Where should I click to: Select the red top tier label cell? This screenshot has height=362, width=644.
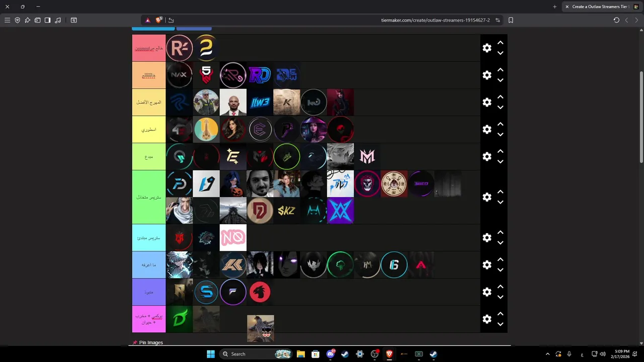149,48
